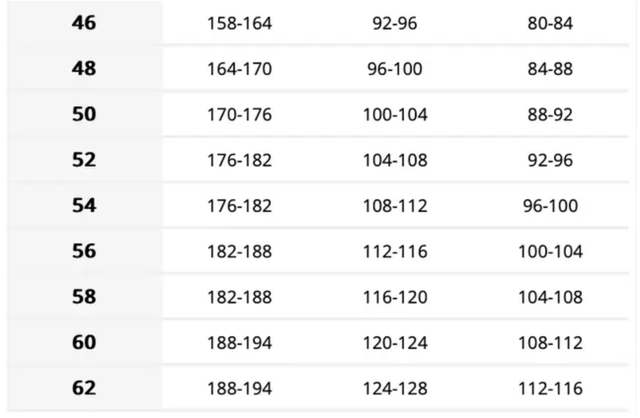Click size 46 in the first column

(84, 23)
